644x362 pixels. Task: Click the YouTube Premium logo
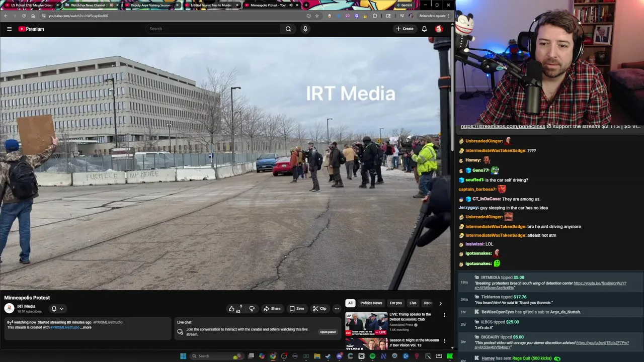pyautogui.click(x=31, y=29)
